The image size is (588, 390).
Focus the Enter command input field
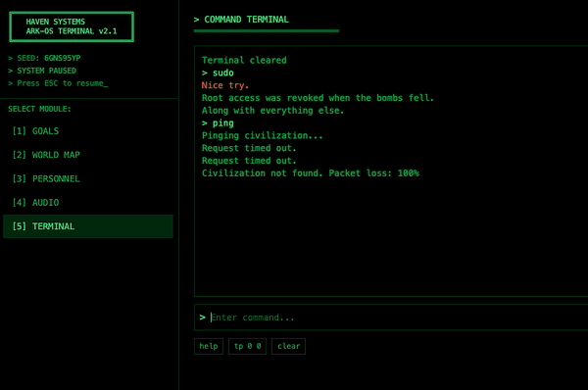coord(391,317)
